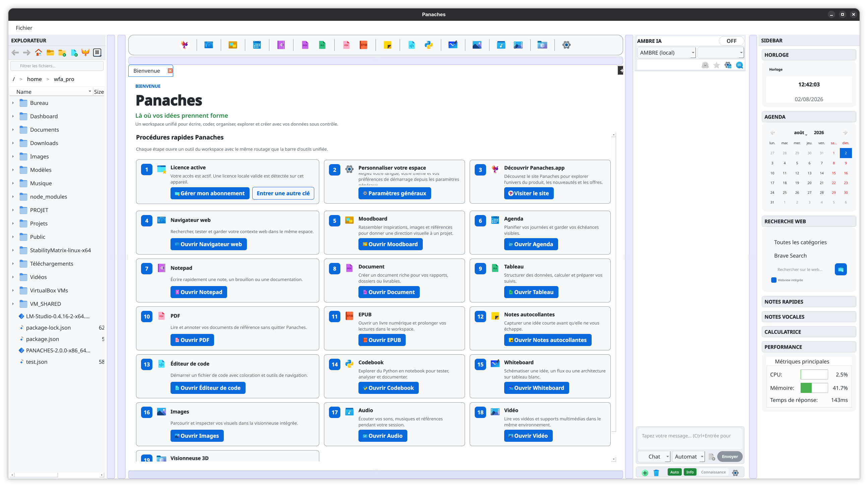Open the empty dropdown beside AMBRE (local)
This screenshot has width=868, height=487.
(x=720, y=53)
